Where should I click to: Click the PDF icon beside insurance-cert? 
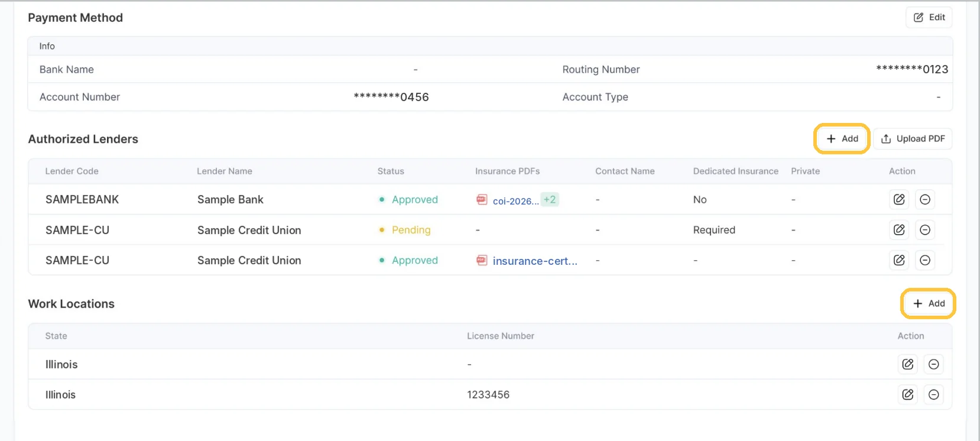pyautogui.click(x=482, y=260)
